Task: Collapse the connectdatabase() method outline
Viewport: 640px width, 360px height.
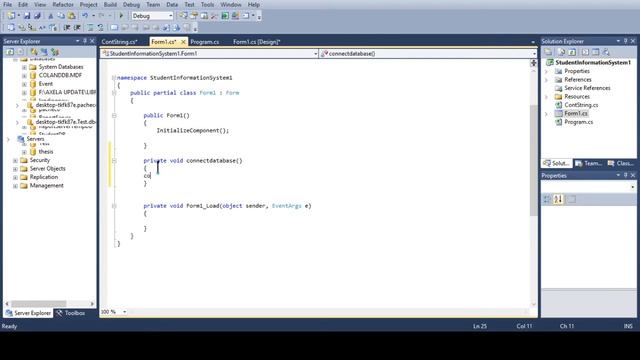Action: click(114, 161)
